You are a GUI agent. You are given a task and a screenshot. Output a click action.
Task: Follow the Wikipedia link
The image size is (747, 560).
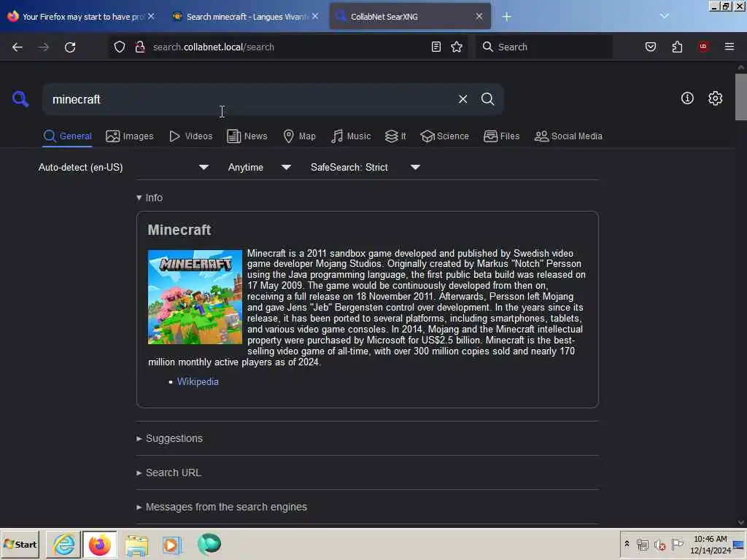pos(198,382)
